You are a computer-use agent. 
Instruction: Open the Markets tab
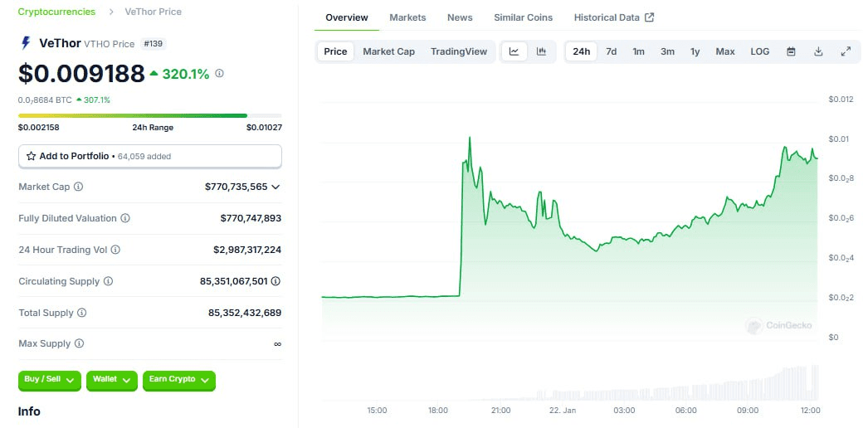[407, 17]
